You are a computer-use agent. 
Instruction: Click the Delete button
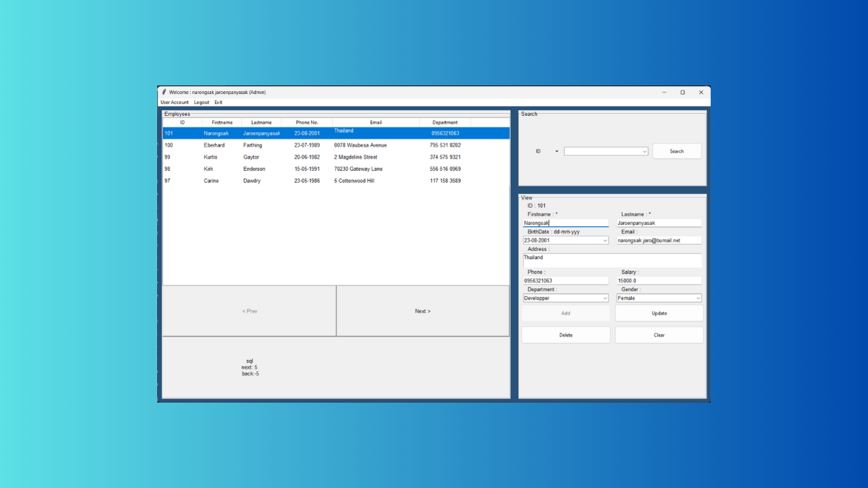tap(566, 335)
